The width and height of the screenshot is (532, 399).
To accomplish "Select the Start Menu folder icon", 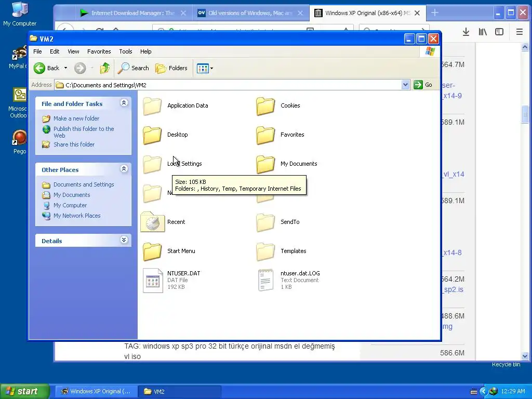I will (x=152, y=251).
